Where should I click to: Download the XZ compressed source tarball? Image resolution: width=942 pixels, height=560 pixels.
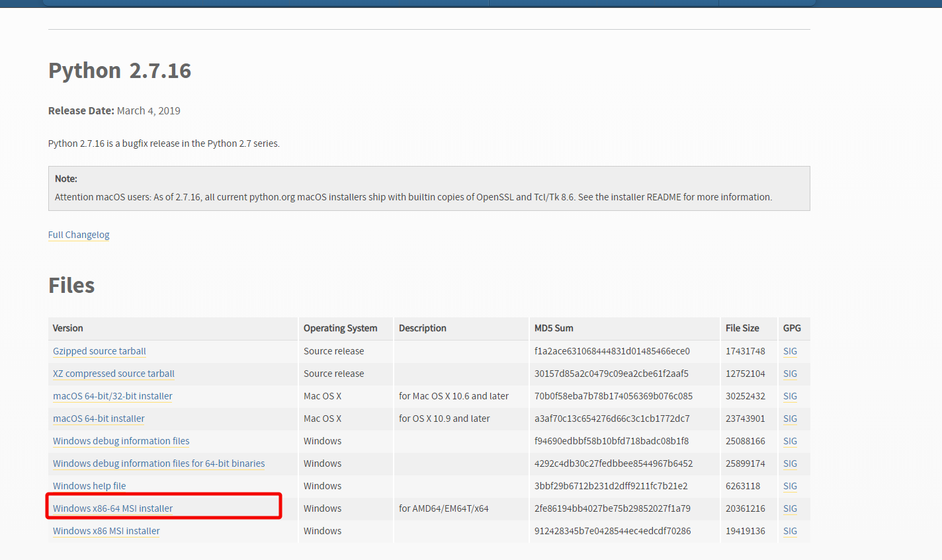[x=113, y=374]
